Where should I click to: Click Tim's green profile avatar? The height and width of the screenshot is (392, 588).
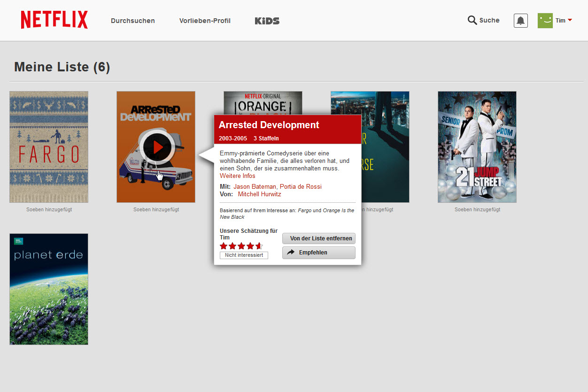tap(545, 20)
